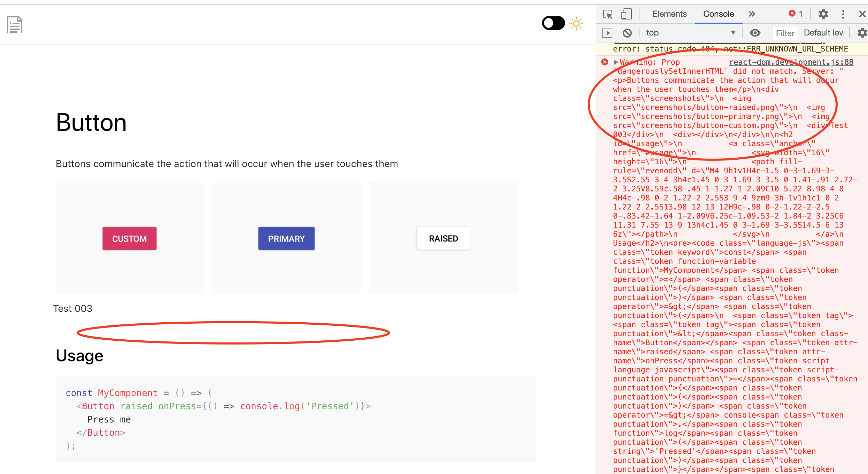Expand the Warning: Prop console message
The image size is (868, 474).
click(615, 62)
